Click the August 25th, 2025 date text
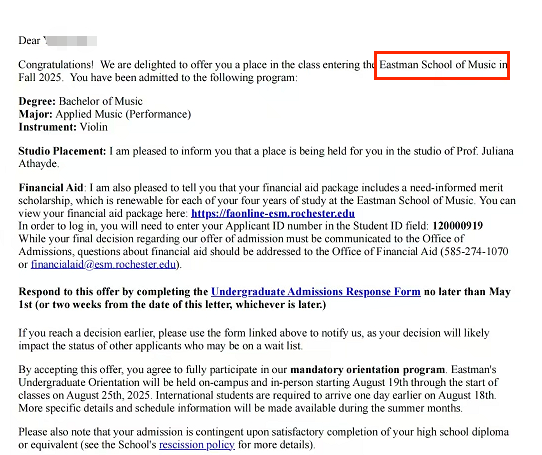This screenshot has height=455, width=542. (108, 395)
